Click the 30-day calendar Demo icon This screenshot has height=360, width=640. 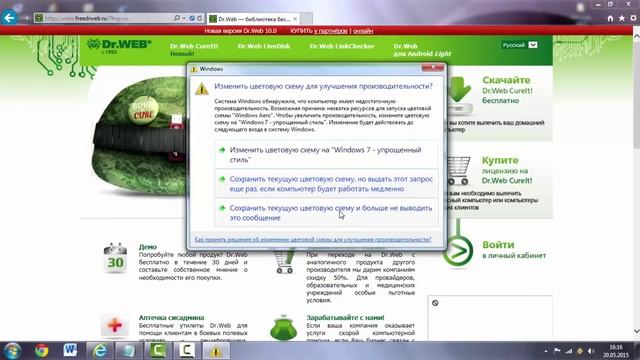coord(115,258)
